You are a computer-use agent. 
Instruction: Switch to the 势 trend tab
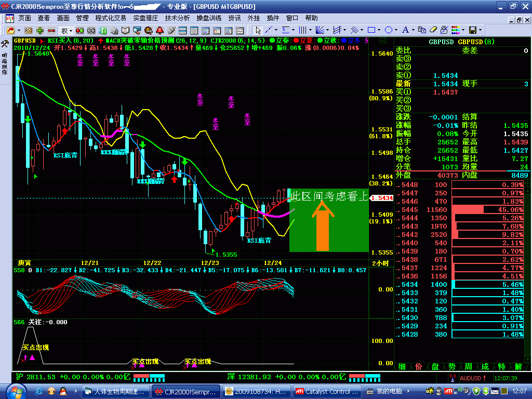click(x=451, y=367)
